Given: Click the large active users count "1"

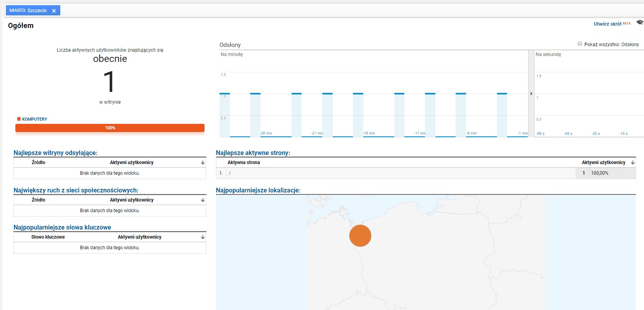Looking at the screenshot, I should 109,82.
